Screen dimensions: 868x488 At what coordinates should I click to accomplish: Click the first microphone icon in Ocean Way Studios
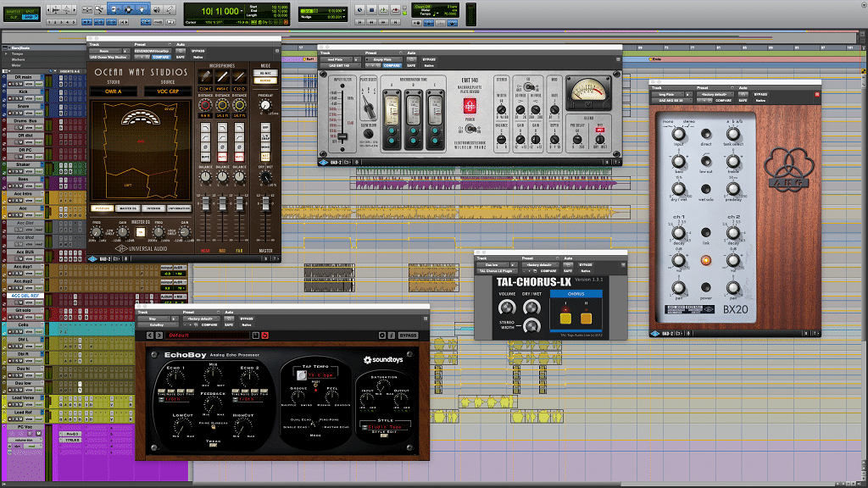205,76
